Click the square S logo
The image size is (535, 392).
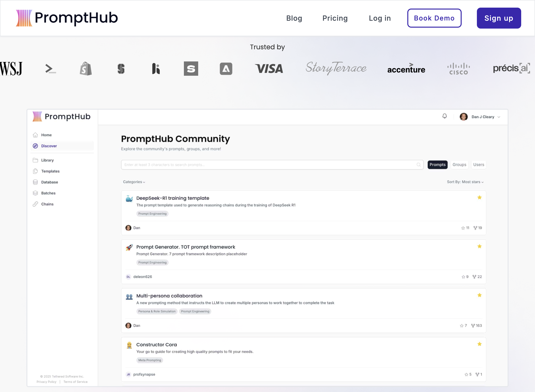coord(191,69)
